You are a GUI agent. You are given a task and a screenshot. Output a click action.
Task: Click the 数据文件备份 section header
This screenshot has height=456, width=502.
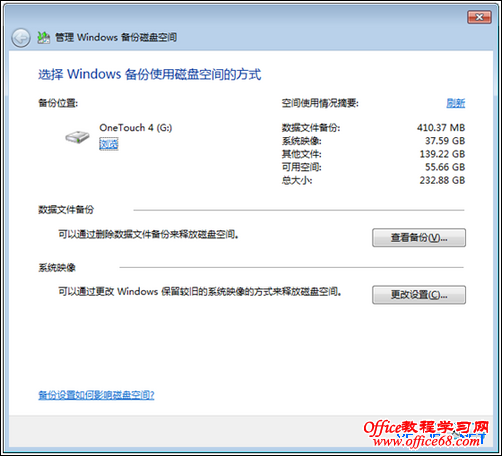(66, 210)
